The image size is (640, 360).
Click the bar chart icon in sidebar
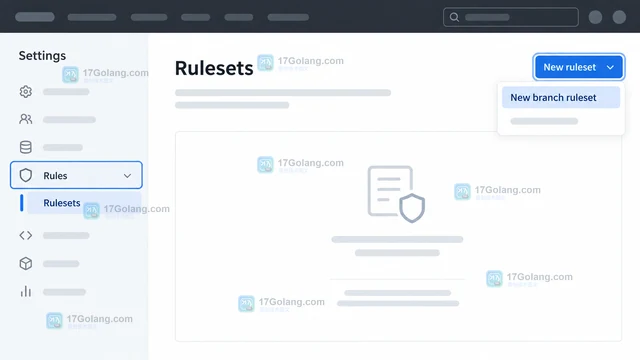coord(26,291)
